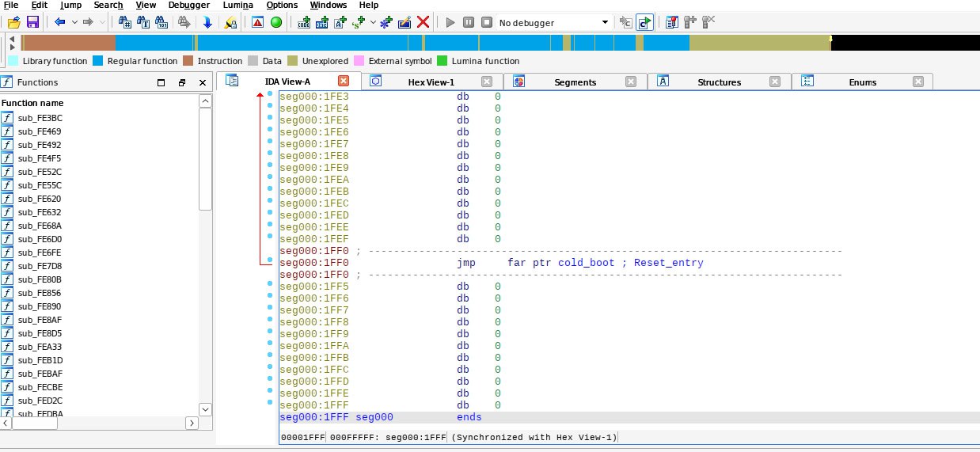Switch to the Hex View-1 tab
The image size is (980, 452).
(x=431, y=82)
